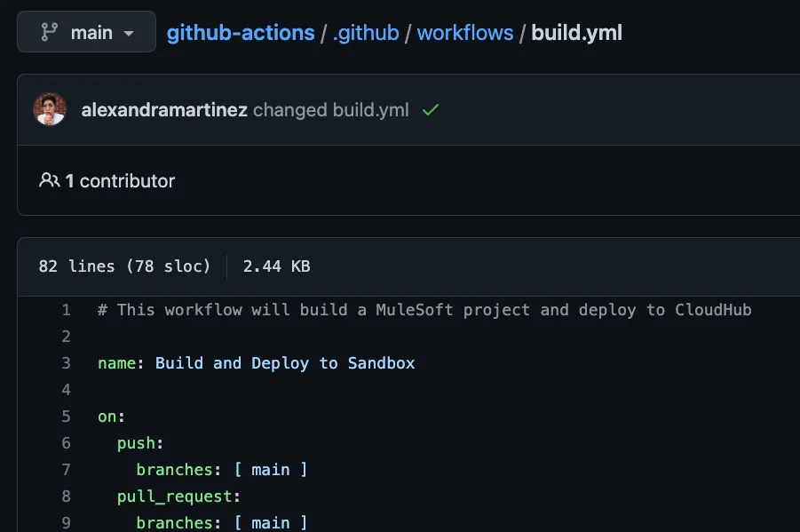Viewport: 800px width, 532px height.
Task: Click the 'on:' code line
Action: point(111,417)
